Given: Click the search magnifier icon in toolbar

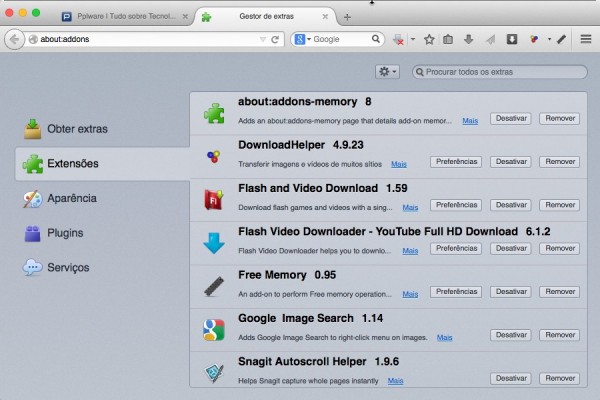Looking at the screenshot, I should pos(376,39).
